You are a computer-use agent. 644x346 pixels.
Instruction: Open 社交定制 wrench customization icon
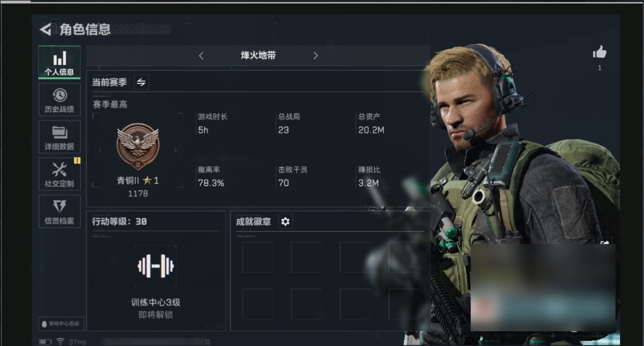click(59, 174)
